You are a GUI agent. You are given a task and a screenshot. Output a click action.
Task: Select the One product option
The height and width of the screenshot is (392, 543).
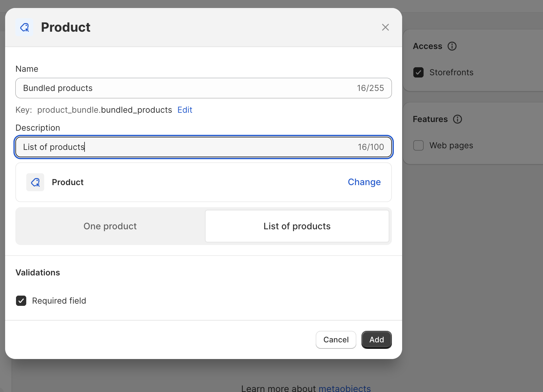point(110,226)
